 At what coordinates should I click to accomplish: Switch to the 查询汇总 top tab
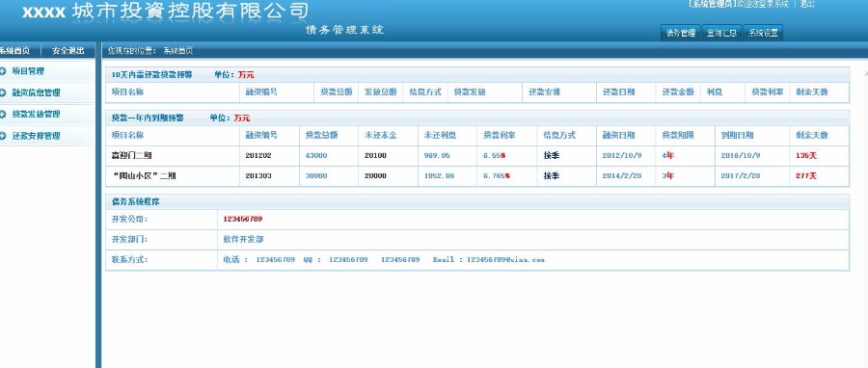[x=721, y=33]
